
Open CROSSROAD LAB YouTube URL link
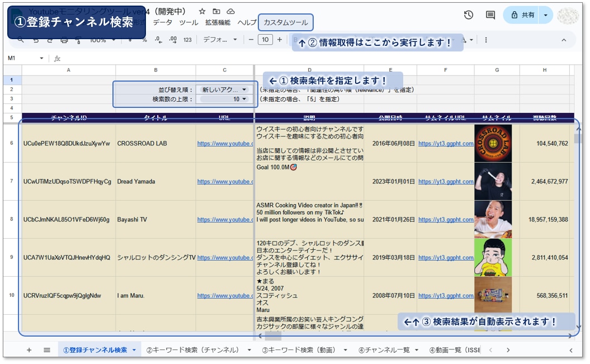point(225,143)
